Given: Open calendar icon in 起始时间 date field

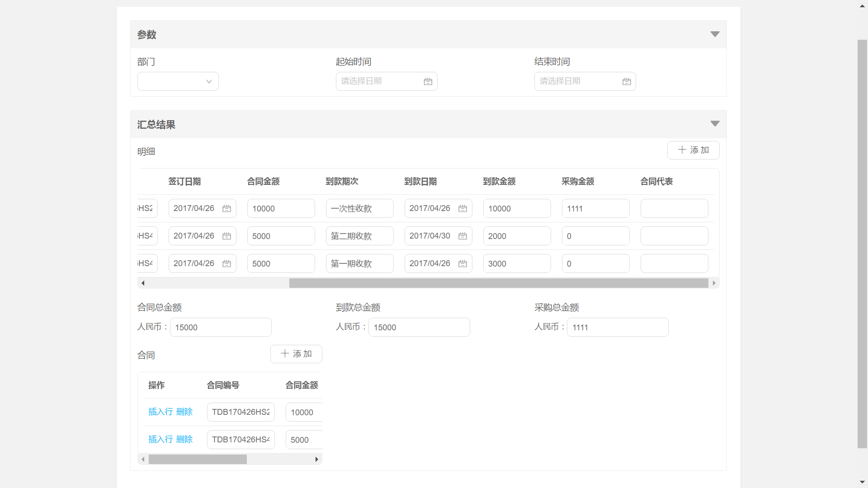Looking at the screenshot, I should 428,82.
